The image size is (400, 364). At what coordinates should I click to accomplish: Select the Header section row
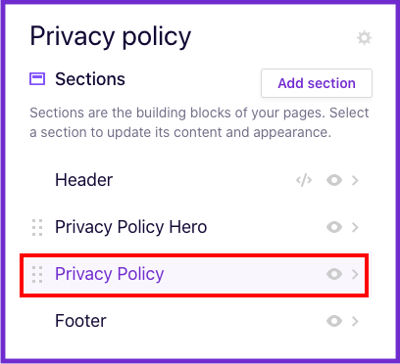click(x=195, y=180)
